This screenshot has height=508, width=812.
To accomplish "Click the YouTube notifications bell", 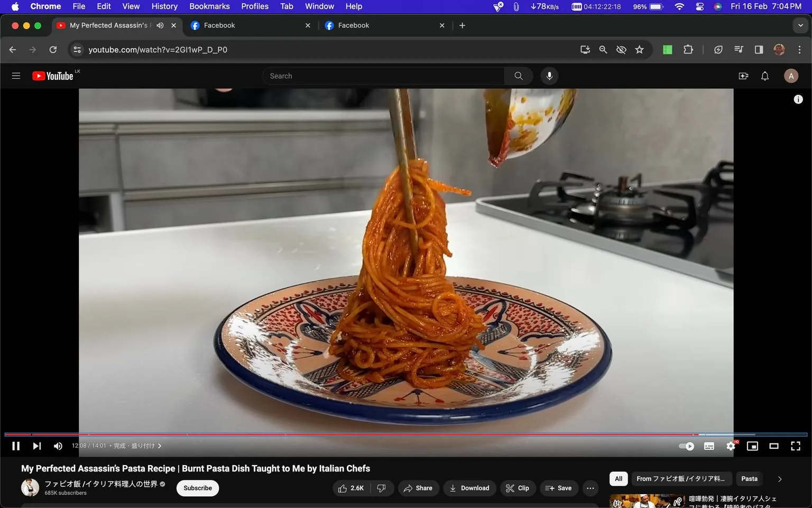I will pyautogui.click(x=764, y=76).
